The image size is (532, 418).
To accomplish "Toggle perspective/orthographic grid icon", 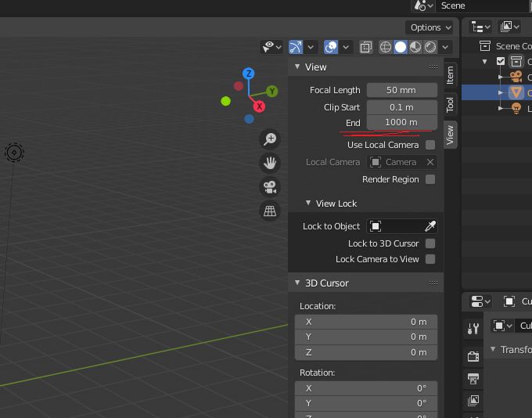I will [270, 211].
